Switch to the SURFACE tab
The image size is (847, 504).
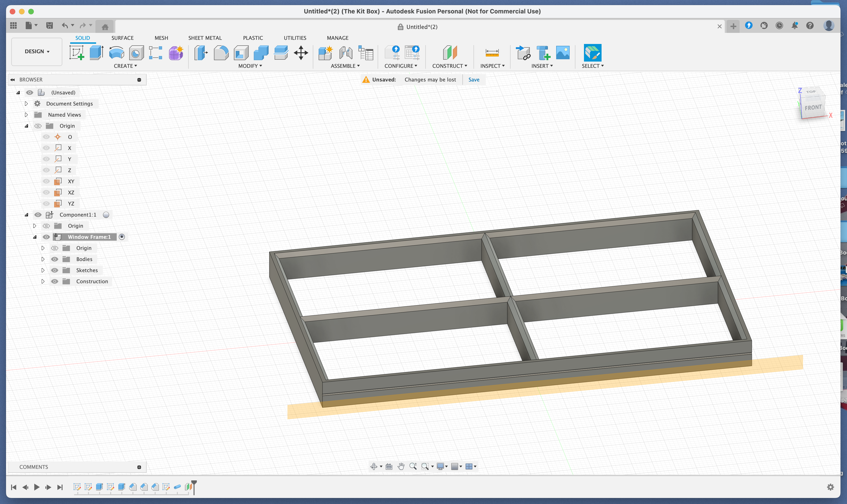pos(122,38)
